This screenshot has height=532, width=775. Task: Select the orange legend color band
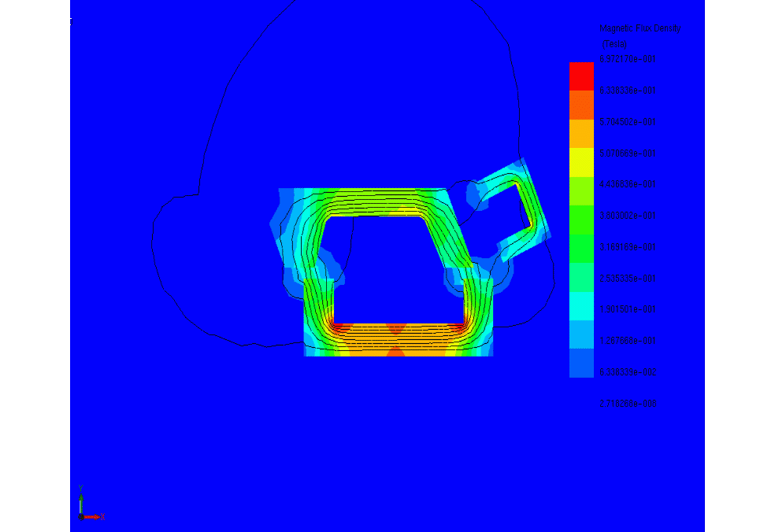tap(581, 105)
